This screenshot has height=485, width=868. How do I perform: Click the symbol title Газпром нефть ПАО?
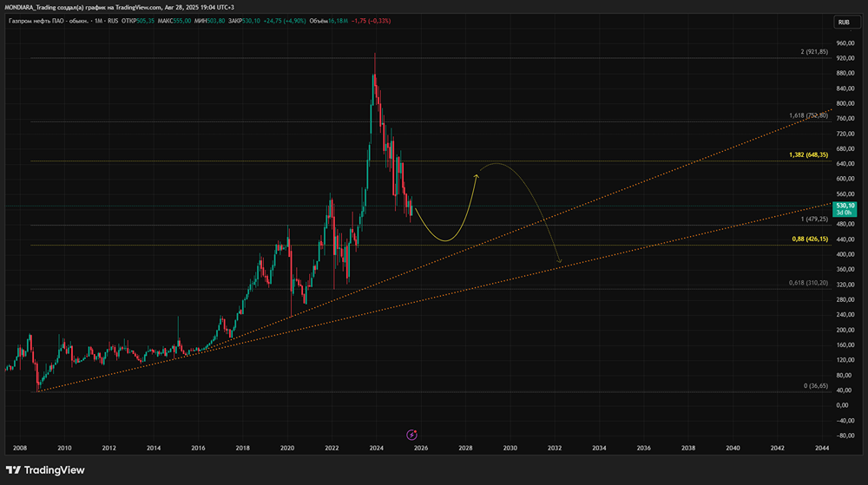pyautogui.click(x=36, y=21)
